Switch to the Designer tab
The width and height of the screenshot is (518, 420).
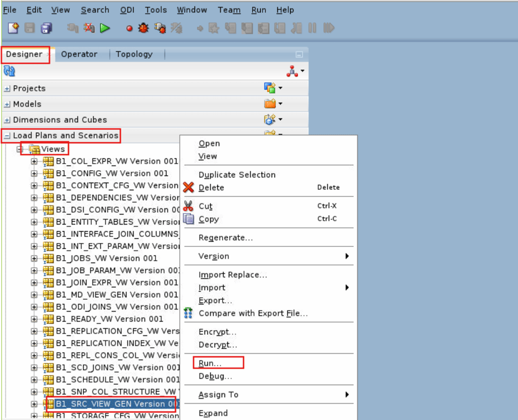[24, 54]
